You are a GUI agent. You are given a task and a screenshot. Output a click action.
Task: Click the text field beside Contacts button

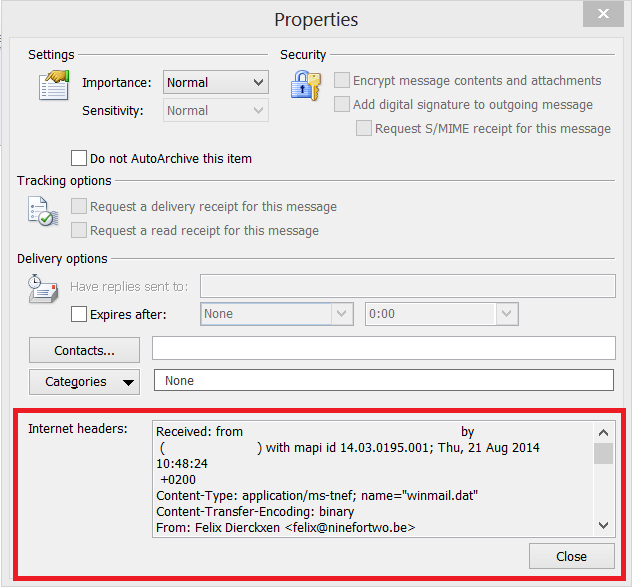(384, 348)
